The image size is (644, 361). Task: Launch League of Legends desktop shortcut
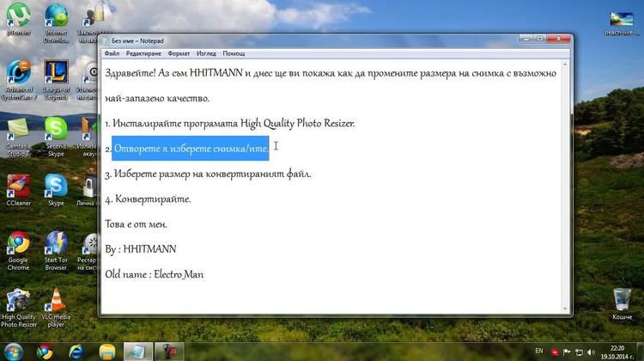pos(56,80)
